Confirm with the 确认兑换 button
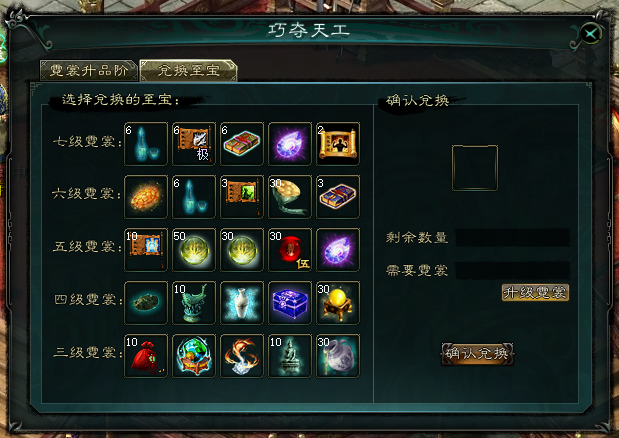The width and height of the screenshot is (619, 438). pos(477,354)
